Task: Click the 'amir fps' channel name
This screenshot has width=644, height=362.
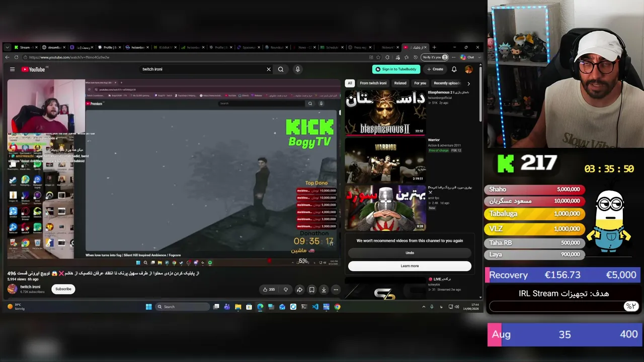Action: click(433, 198)
